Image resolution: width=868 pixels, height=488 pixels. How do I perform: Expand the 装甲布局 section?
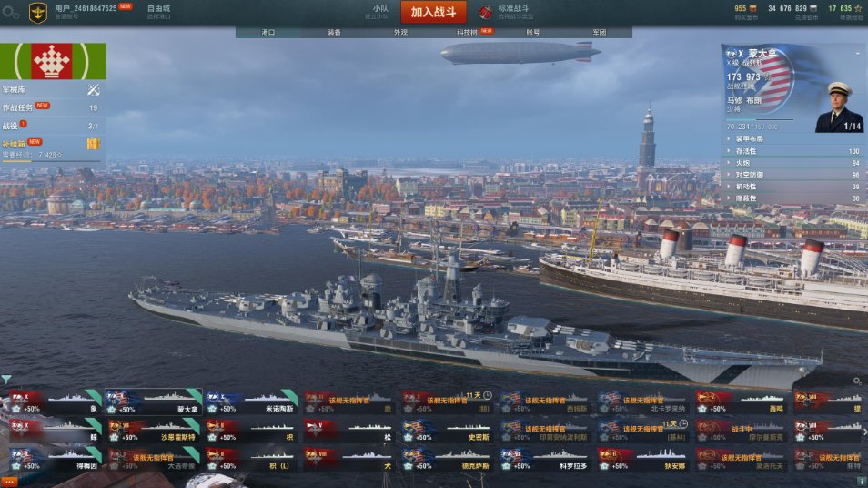pyautogui.click(x=793, y=139)
